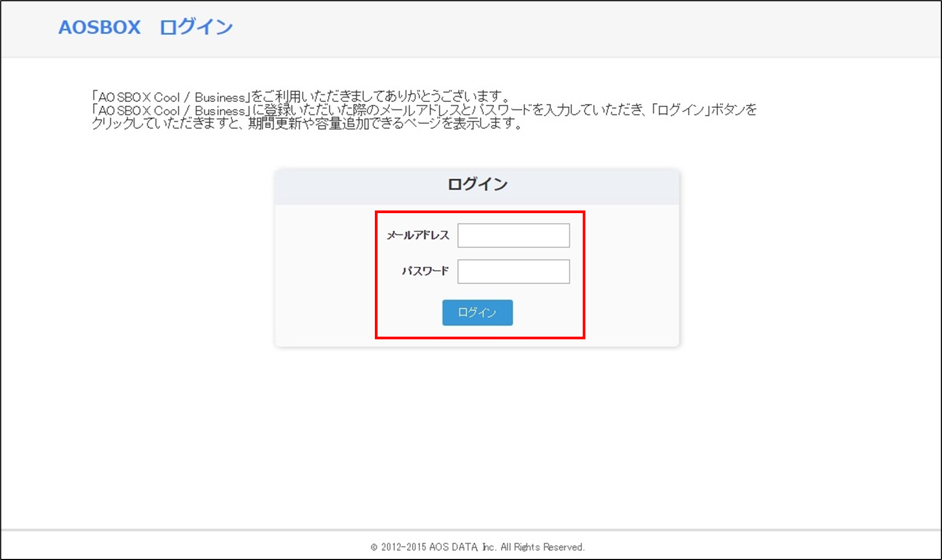Click the AOSBOX ログイン header title

[x=146, y=27]
